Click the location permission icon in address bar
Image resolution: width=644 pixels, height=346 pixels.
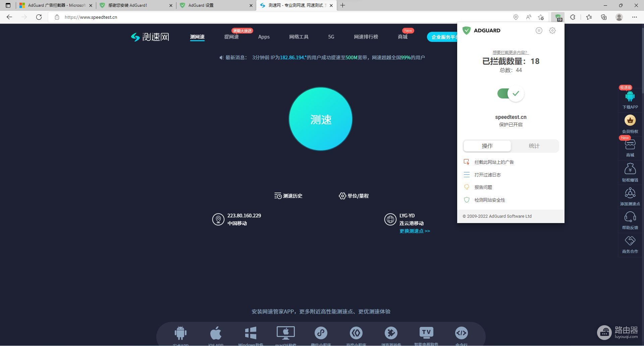click(x=516, y=17)
